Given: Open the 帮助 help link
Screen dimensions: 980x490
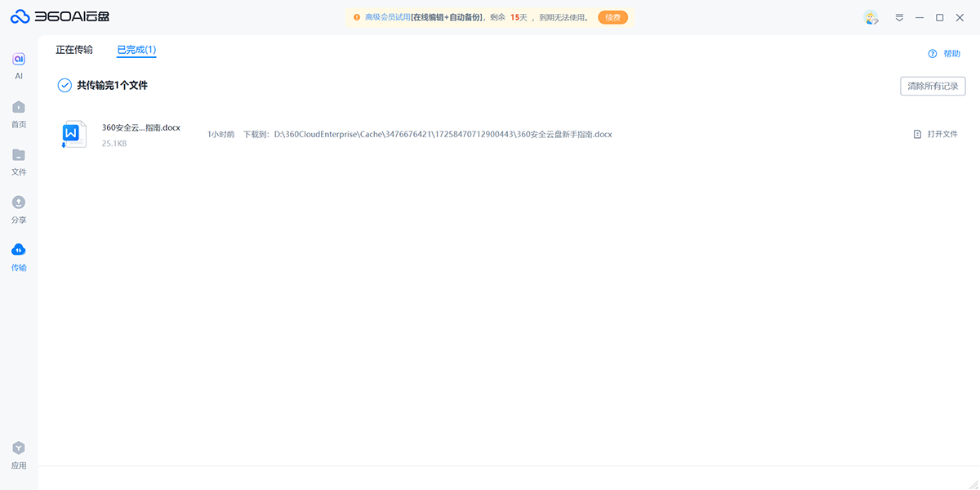Looking at the screenshot, I should coord(945,54).
